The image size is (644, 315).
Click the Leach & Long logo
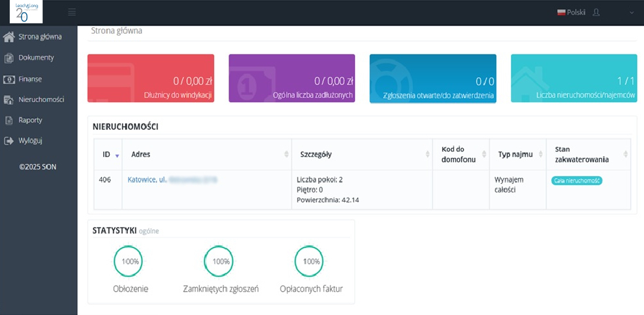click(x=26, y=12)
